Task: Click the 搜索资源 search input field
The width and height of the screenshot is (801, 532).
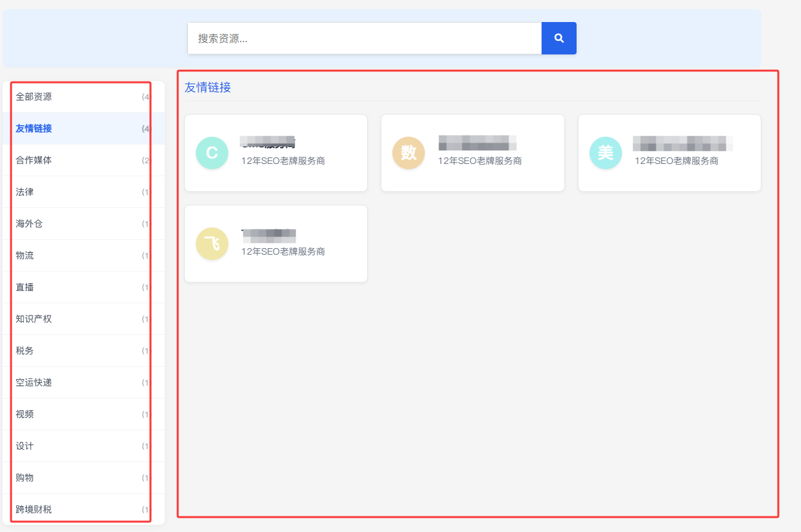Action: click(x=365, y=38)
